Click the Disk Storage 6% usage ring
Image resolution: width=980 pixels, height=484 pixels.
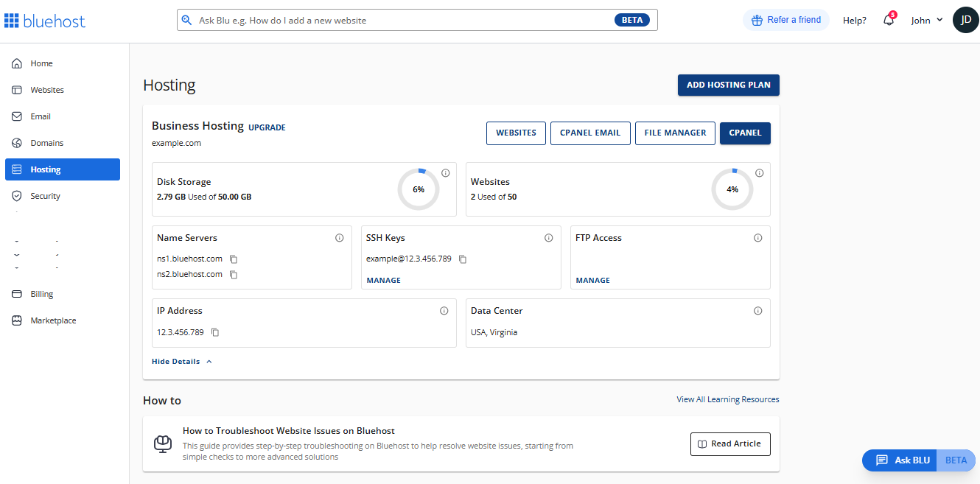(418, 189)
